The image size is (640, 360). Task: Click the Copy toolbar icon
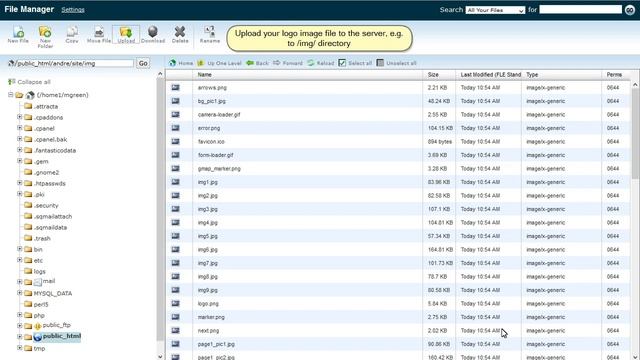tap(72, 34)
